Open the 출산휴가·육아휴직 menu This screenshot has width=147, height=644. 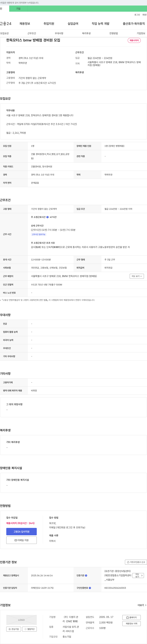[134, 23]
